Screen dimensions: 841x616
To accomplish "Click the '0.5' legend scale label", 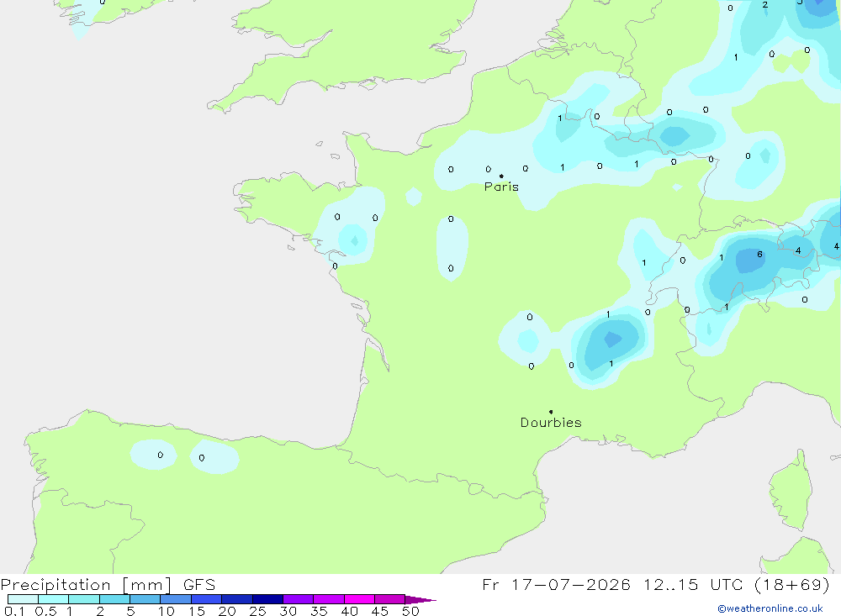I will point(45,611).
